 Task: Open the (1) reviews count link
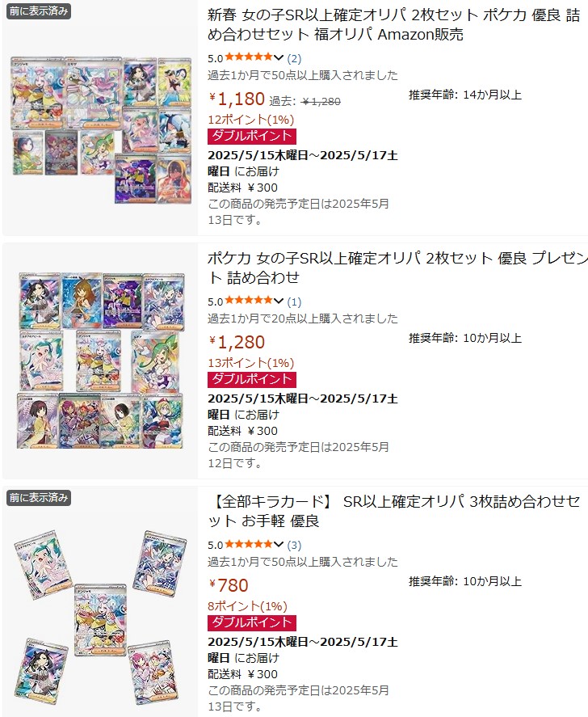pos(294,302)
